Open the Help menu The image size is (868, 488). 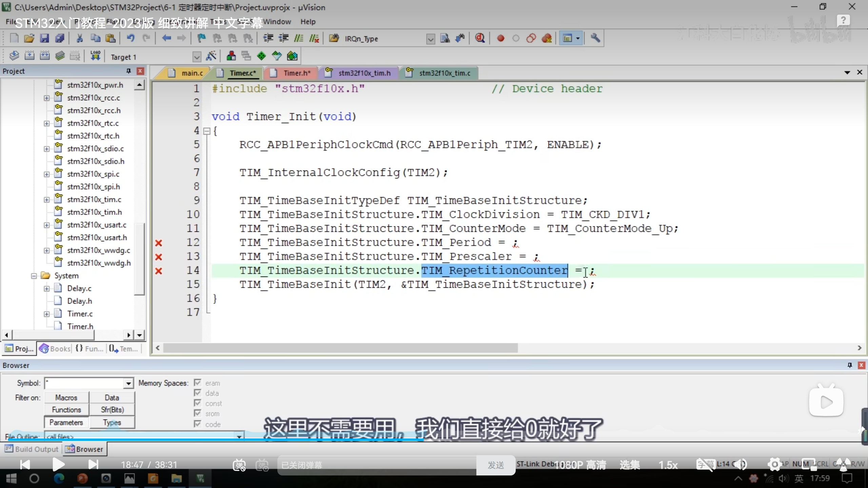pyautogui.click(x=308, y=22)
